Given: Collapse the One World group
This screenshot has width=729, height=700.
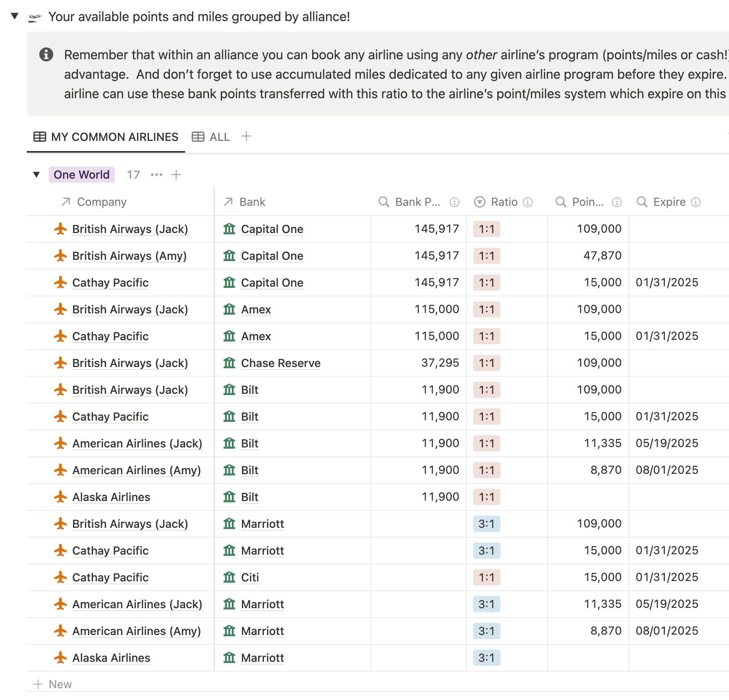Looking at the screenshot, I should [x=37, y=175].
